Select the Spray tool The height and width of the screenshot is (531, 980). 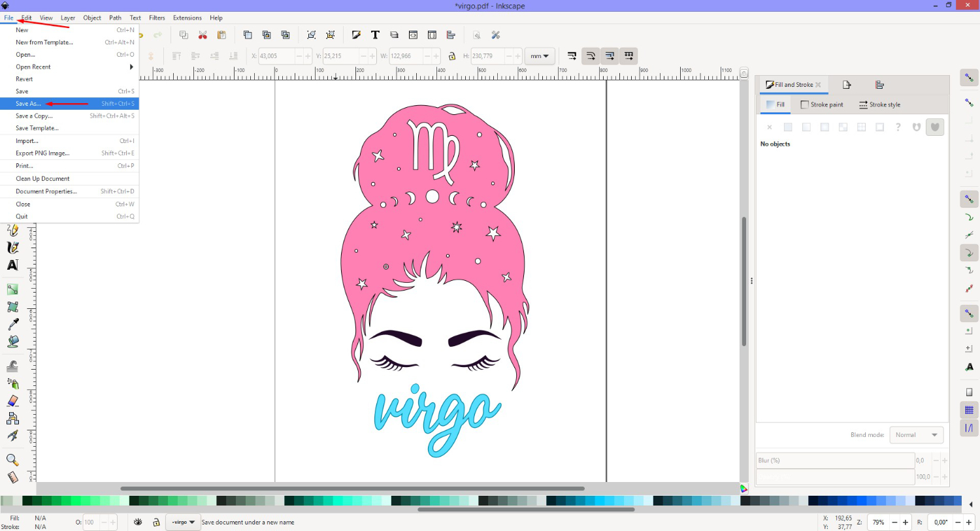click(12, 383)
